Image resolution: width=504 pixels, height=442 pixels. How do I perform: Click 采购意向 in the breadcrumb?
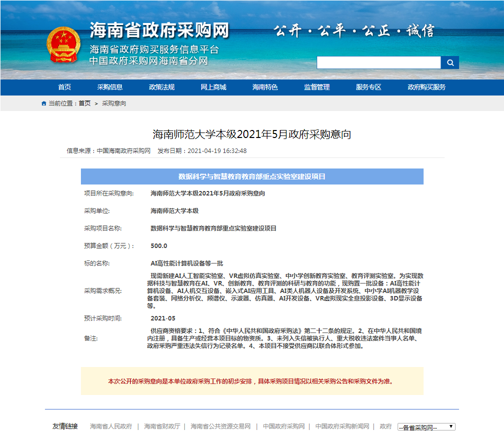click(x=114, y=103)
